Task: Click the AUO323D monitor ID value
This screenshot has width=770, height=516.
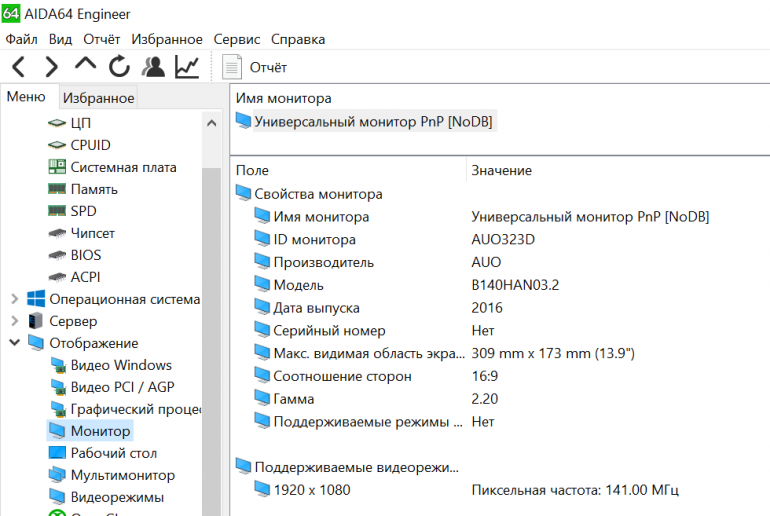Action: coord(503,239)
